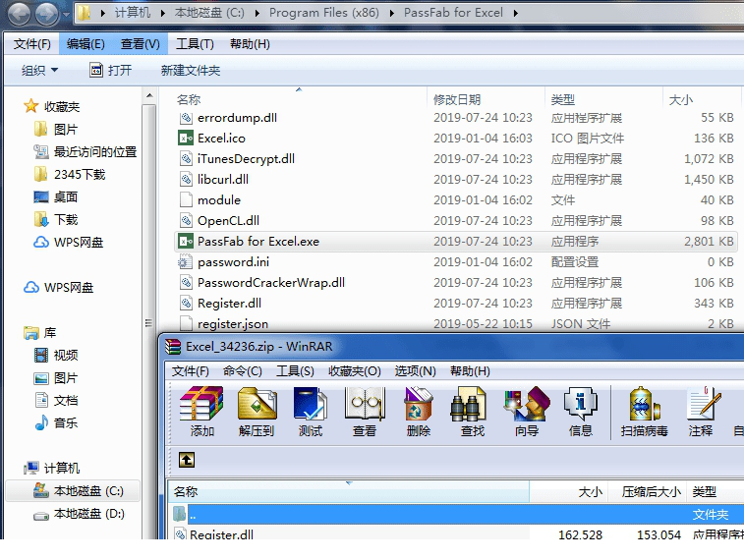Select the module file icon
This screenshot has width=744, height=560.
[186, 200]
